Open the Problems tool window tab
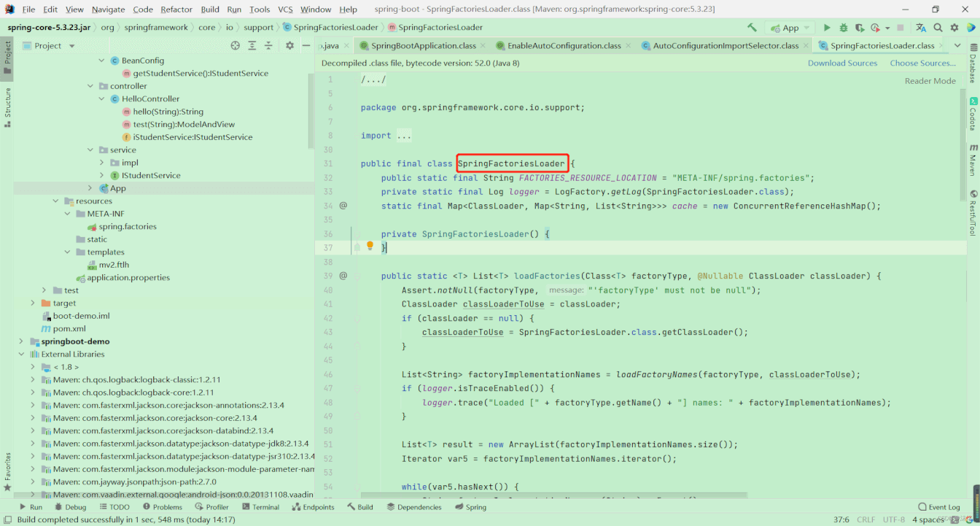The width and height of the screenshot is (980, 526). point(162,507)
